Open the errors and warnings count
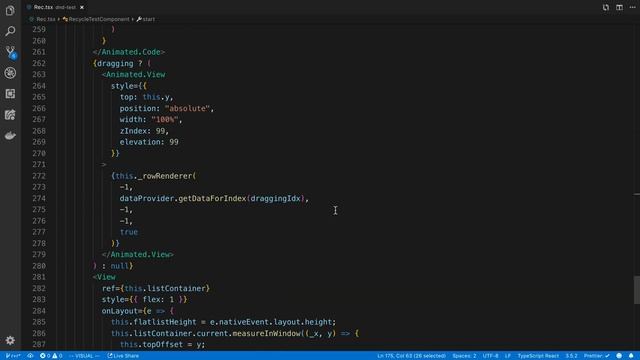The width and height of the screenshot is (640, 360). pyautogui.click(x=51, y=356)
